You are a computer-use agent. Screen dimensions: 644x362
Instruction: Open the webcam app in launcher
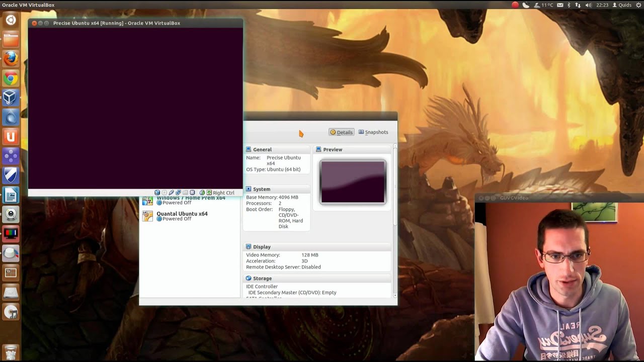pos(11,215)
